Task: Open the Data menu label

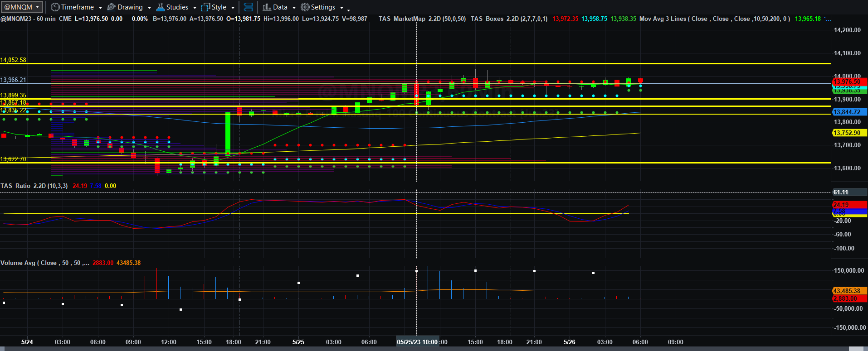Action: (x=280, y=7)
